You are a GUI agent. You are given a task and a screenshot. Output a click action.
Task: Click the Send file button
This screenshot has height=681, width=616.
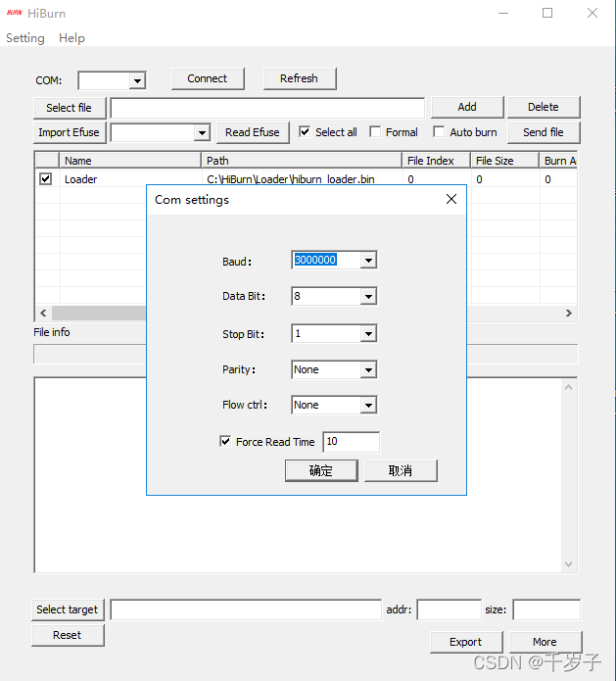(544, 132)
